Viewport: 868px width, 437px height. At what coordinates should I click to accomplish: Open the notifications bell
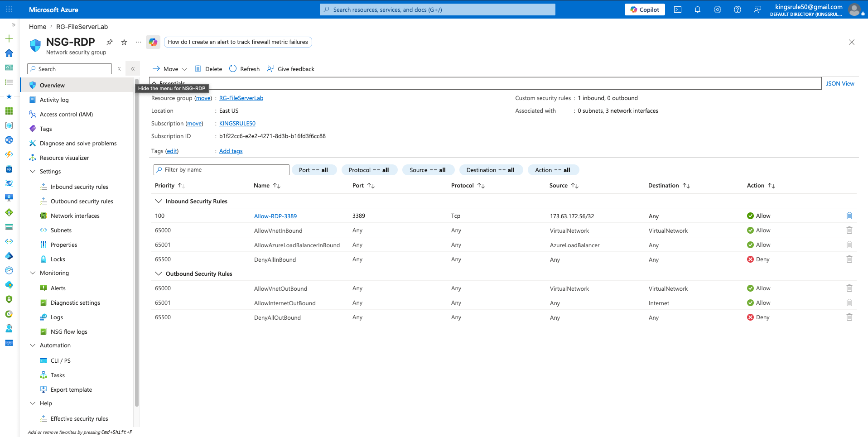coord(698,10)
